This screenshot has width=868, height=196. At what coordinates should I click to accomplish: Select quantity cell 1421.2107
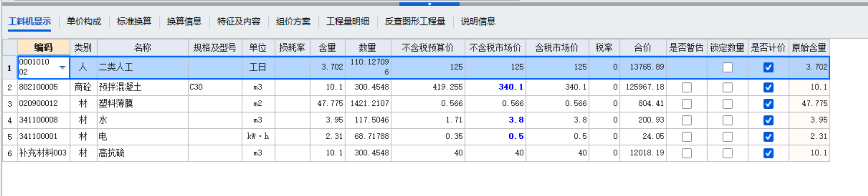[x=368, y=104]
